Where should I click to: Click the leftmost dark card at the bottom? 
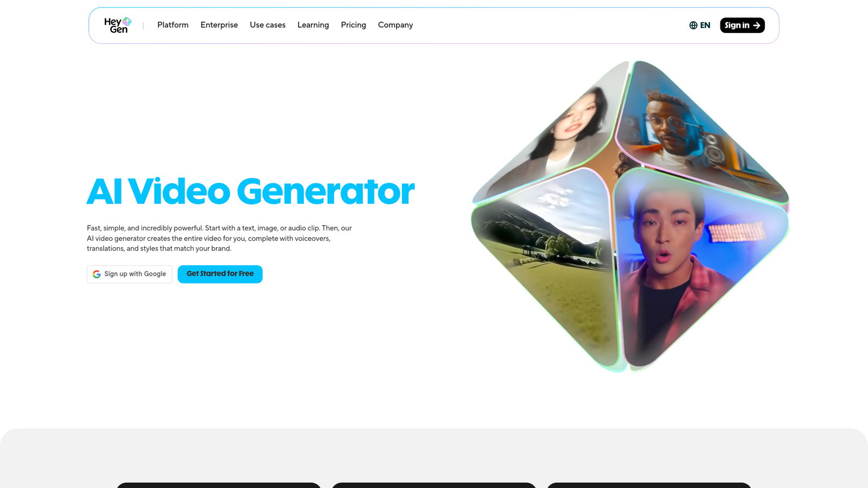pyautogui.click(x=218, y=486)
